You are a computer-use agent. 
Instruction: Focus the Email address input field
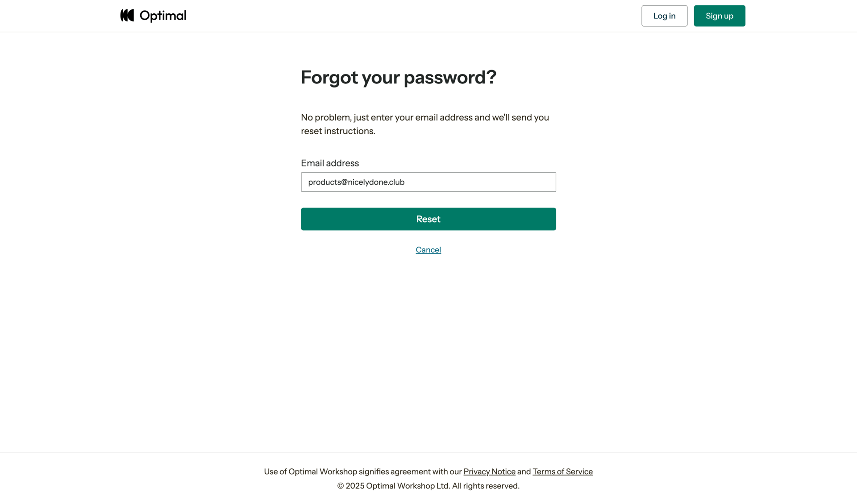click(428, 182)
